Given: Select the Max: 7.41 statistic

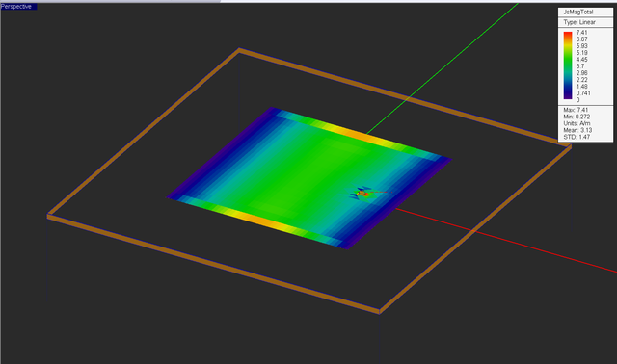Looking at the screenshot, I should (x=576, y=110).
